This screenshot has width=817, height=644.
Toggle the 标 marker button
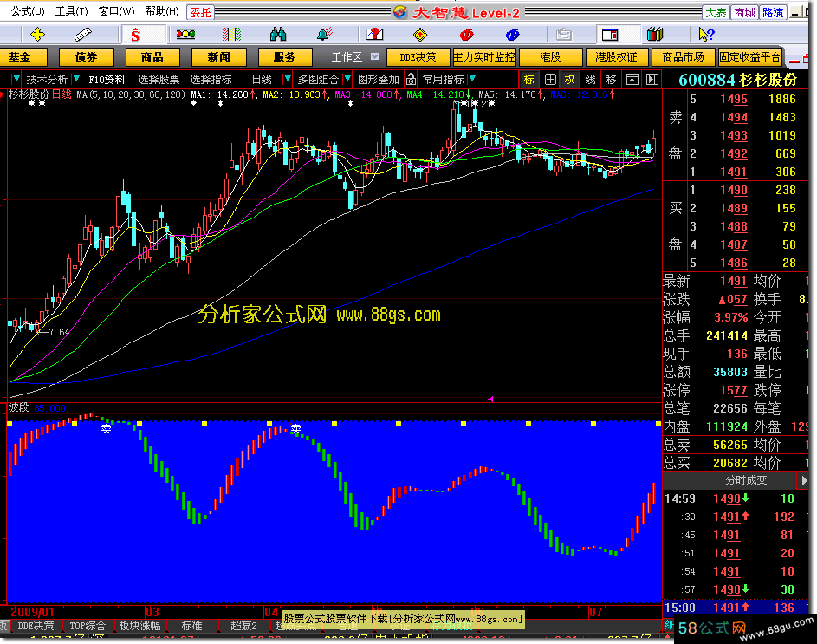(x=528, y=79)
